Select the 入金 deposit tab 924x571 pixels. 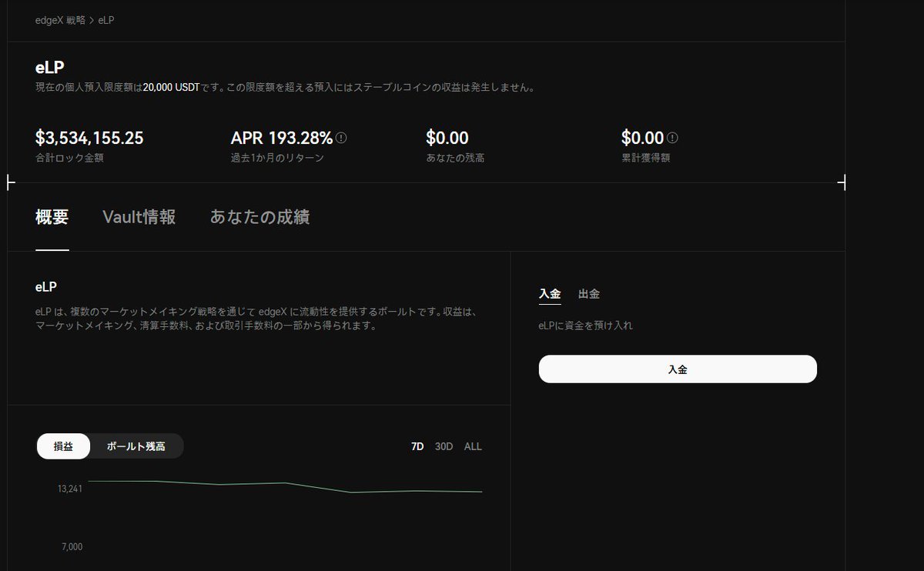pyautogui.click(x=550, y=294)
